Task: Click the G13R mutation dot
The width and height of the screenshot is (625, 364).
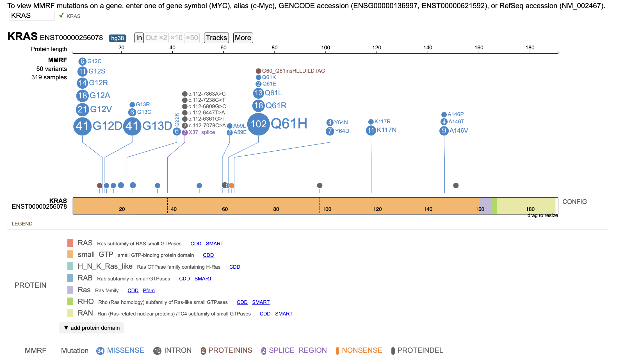Action: tap(132, 105)
